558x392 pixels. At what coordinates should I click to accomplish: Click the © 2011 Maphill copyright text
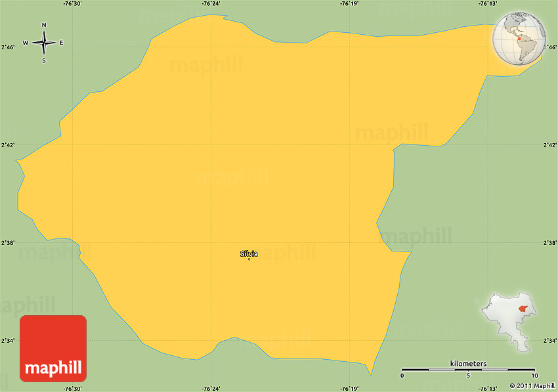[531, 386]
